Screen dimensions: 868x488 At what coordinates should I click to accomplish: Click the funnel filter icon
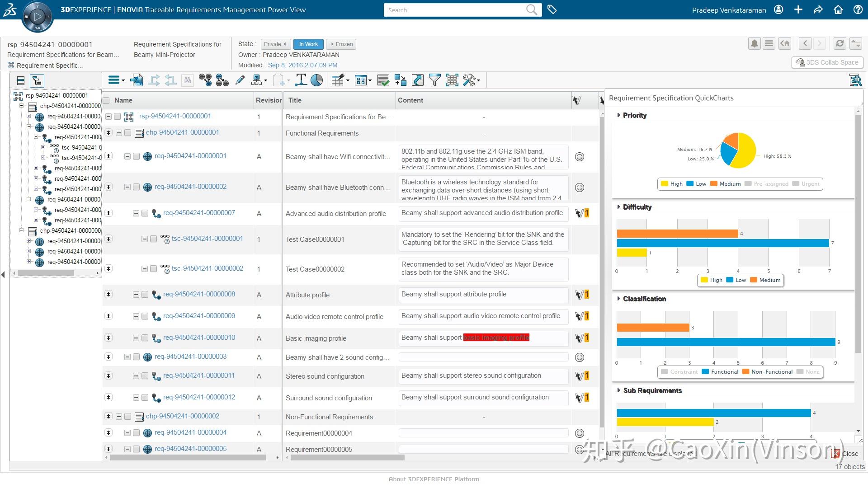click(434, 80)
